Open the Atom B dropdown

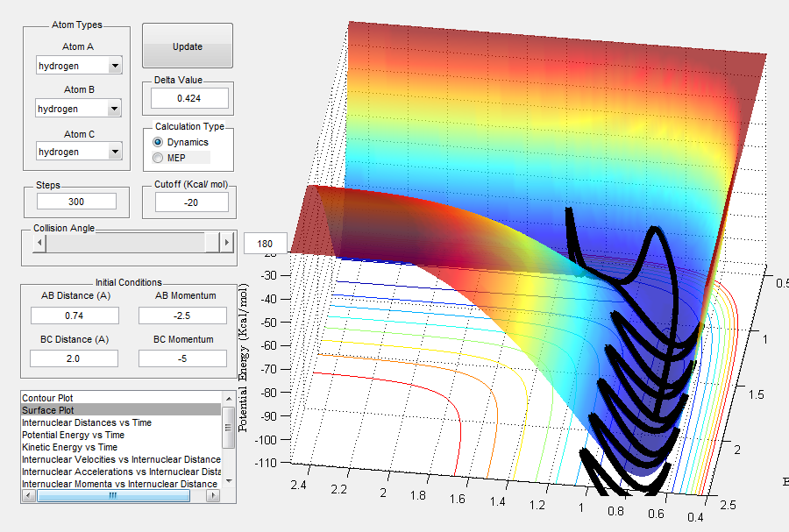coord(79,108)
